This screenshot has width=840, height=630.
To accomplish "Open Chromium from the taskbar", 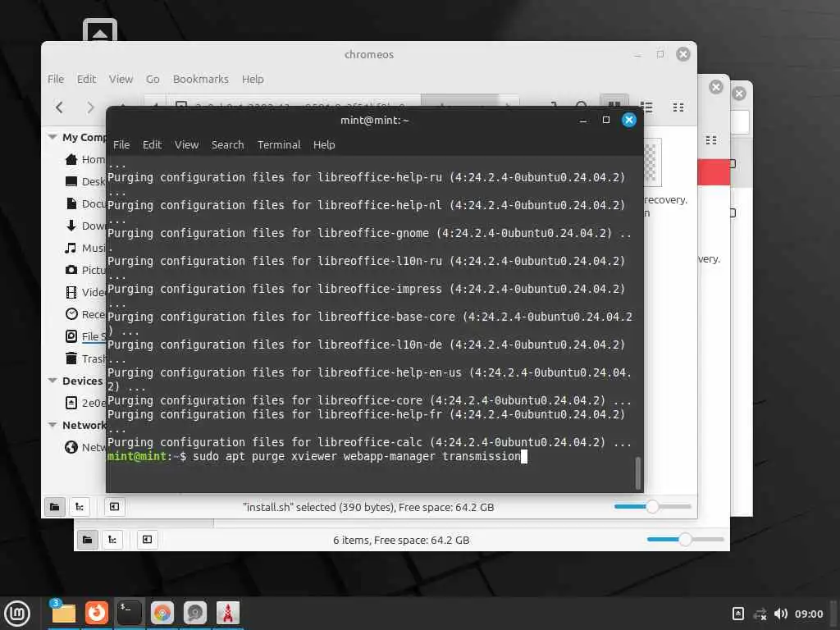I will tap(162, 613).
